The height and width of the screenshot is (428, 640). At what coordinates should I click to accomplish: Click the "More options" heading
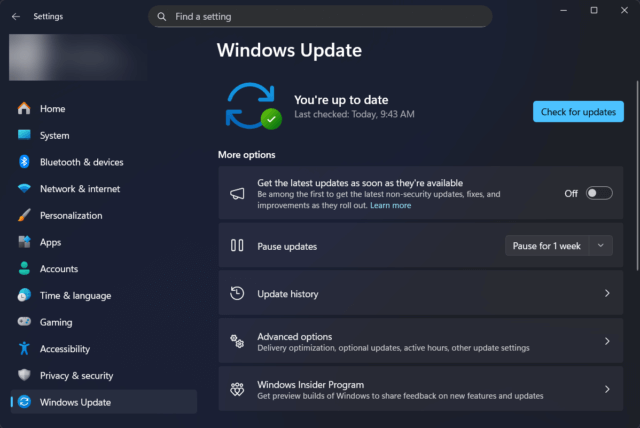[247, 155]
